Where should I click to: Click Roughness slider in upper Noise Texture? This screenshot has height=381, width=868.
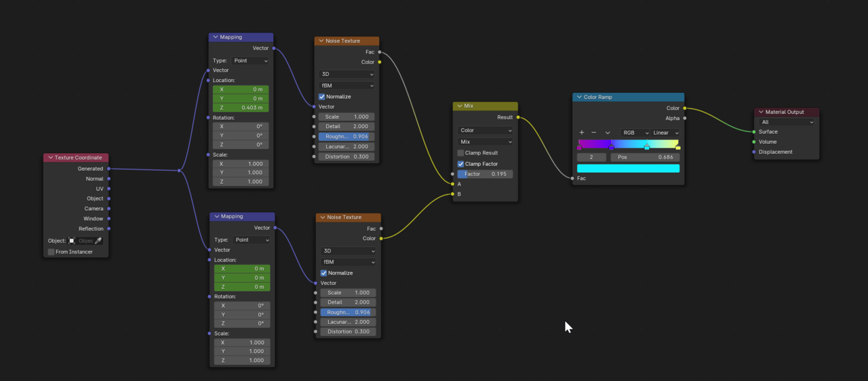[x=347, y=136]
